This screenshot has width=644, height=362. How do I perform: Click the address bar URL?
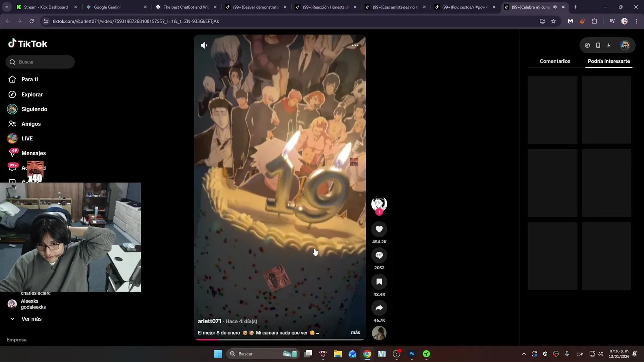point(136,21)
